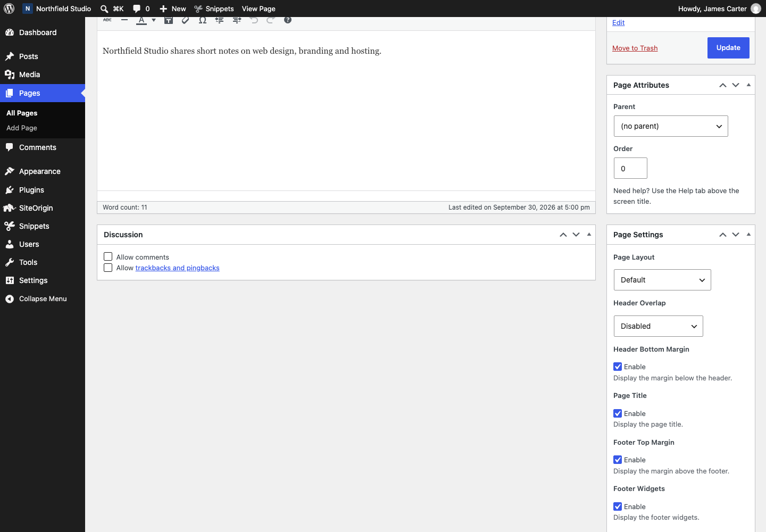The image size is (766, 532).
Task: Open Add Page submenu link
Action: click(x=22, y=128)
